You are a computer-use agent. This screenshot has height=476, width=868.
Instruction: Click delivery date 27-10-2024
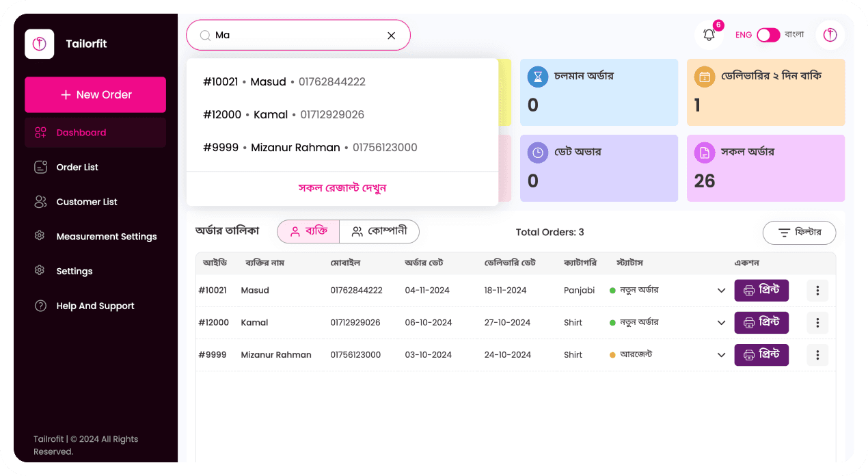[508, 323]
